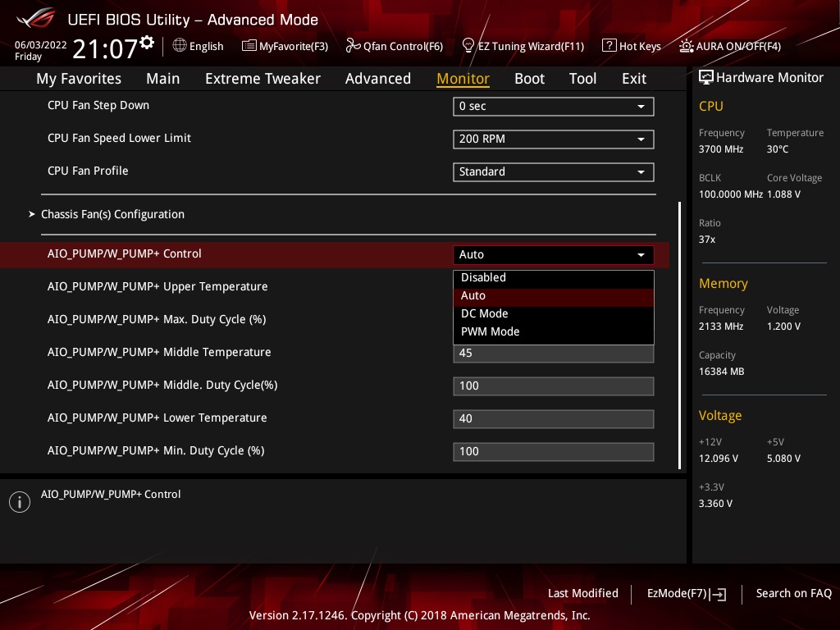Click CPU Ratio value 37x
This screenshot has height=630, width=840.
pos(706,240)
